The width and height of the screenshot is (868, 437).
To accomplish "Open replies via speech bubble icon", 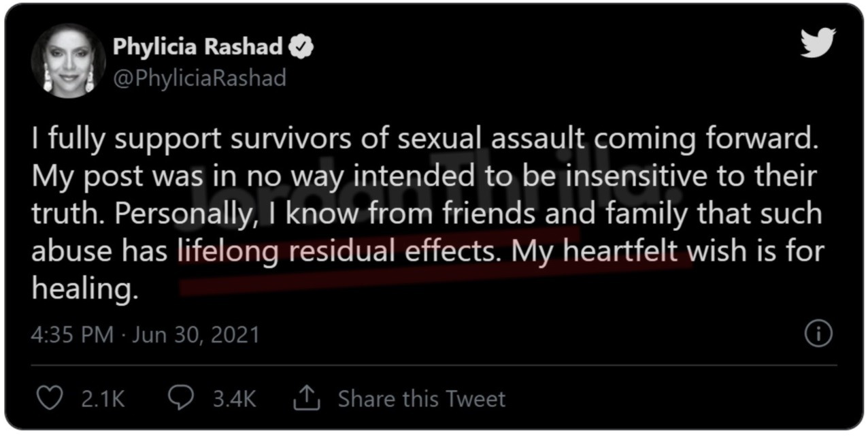I will tap(182, 398).
